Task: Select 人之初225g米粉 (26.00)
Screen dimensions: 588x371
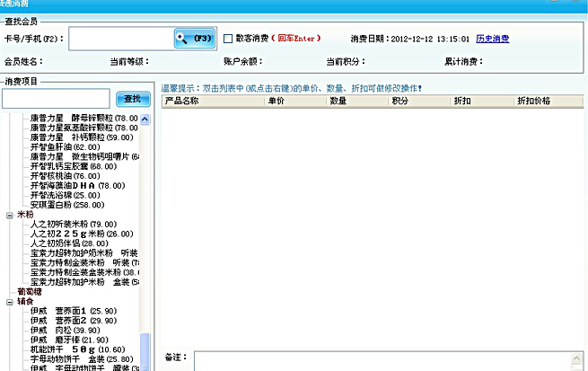Action: (x=82, y=234)
